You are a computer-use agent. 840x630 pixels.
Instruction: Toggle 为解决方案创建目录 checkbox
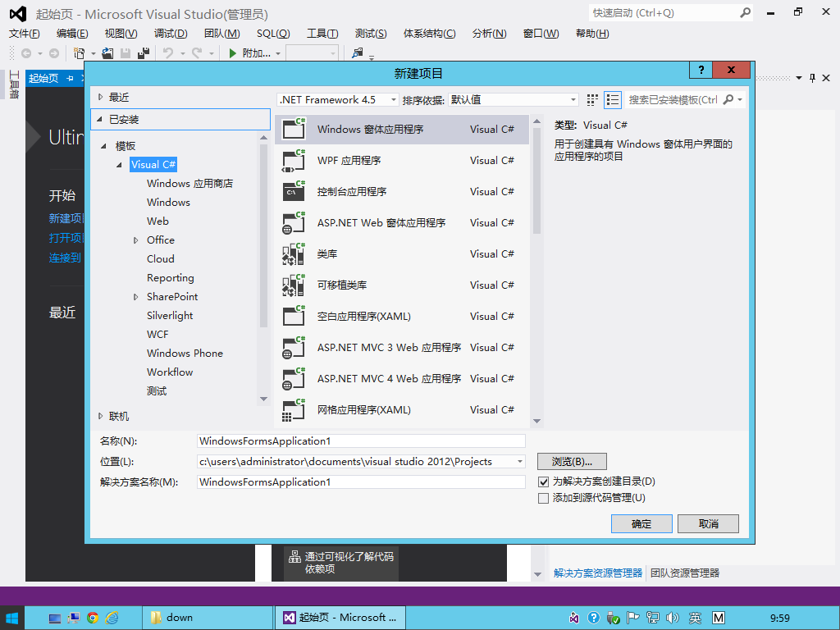click(543, 482)
